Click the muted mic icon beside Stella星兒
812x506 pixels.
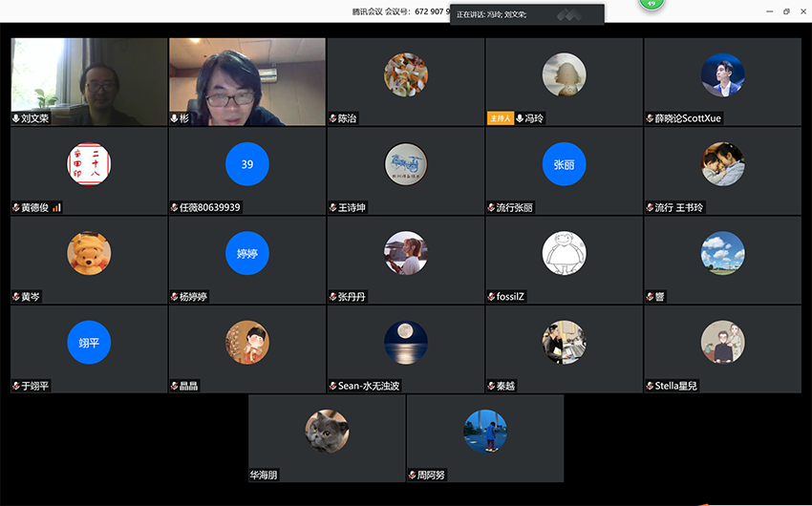649,387
